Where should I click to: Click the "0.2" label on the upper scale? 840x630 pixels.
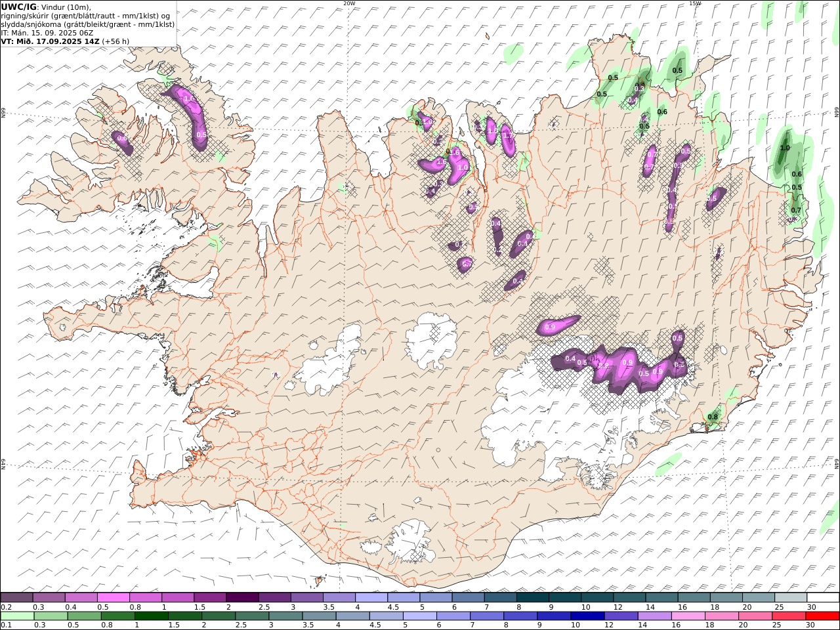coord(6,607)
